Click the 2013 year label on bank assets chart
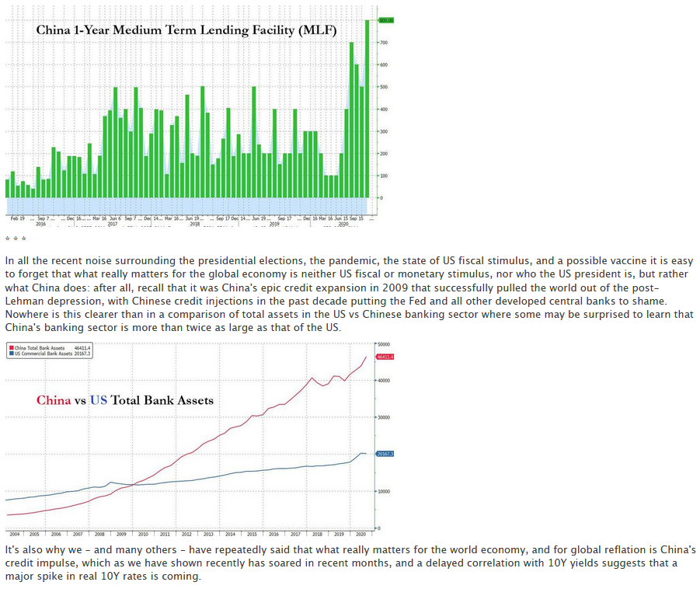The height and width of the screenshot is (589, 700). (208, 534)
